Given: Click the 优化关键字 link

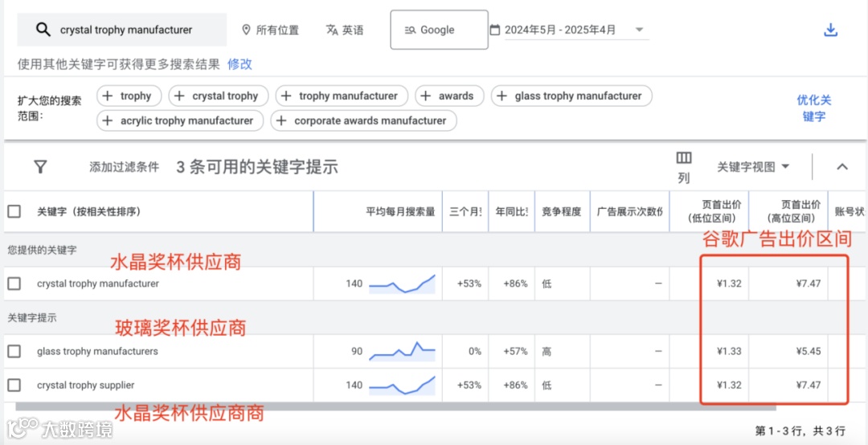Looking at the screenshot, I should coord(813,108).
